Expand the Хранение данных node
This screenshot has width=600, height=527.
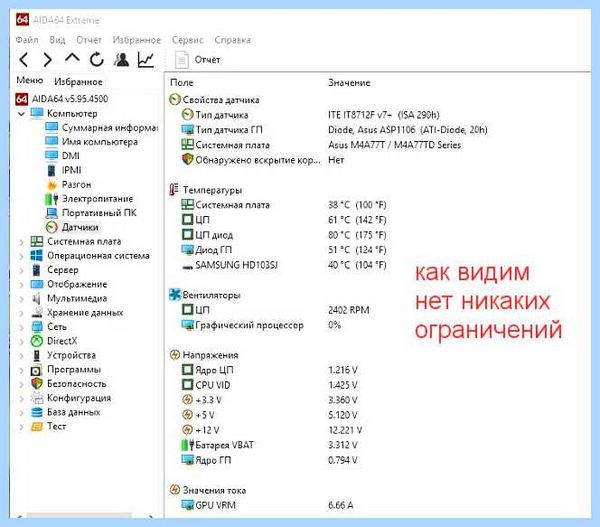pos(21,313)
